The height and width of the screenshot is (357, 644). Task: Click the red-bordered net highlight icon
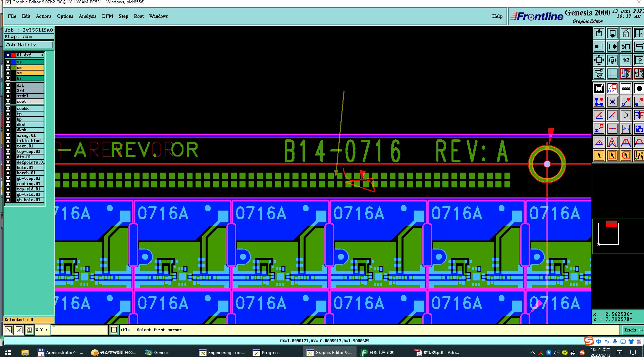point(626,74)
